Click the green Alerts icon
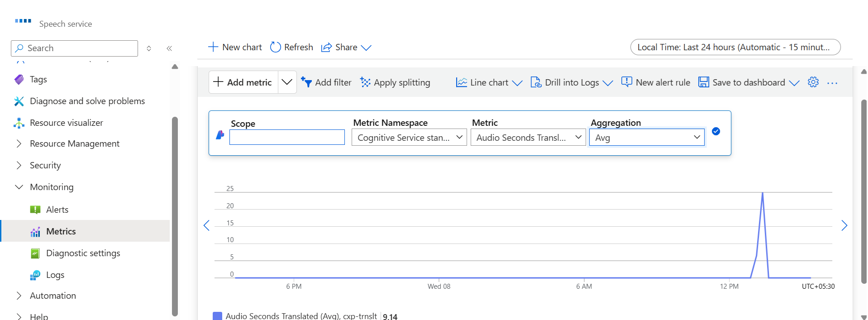The width and height of the screenshot is (868, 320). pyautogui.click(x=35, y=210)
